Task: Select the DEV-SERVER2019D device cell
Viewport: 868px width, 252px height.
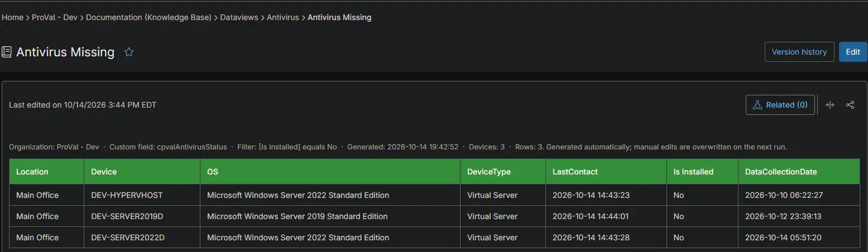Action: pos(142,216)
